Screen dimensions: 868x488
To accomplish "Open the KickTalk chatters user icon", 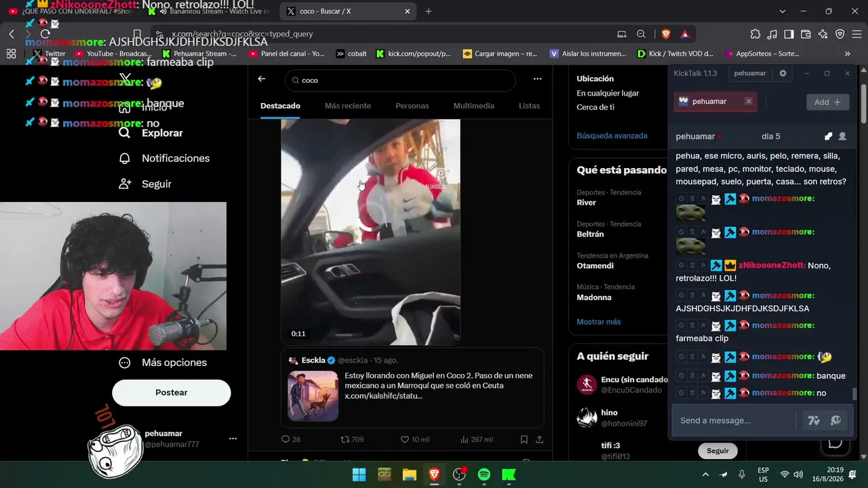I will (x=842, y=136).
